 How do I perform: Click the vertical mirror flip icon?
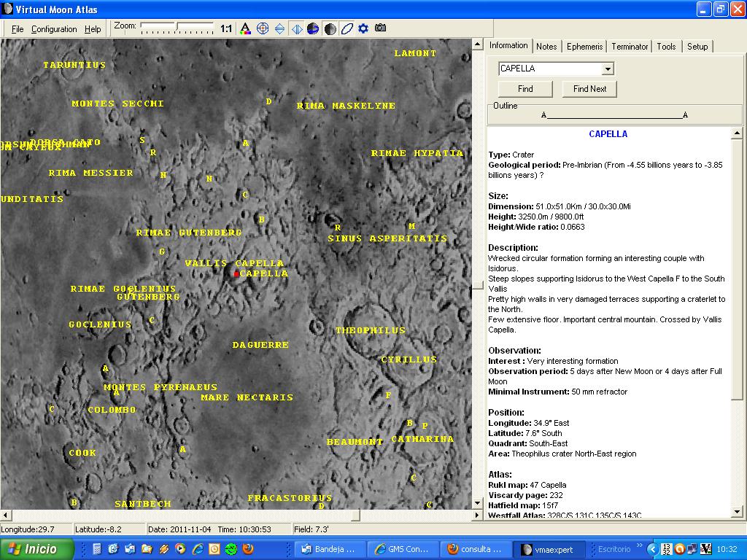coord(279,28)
